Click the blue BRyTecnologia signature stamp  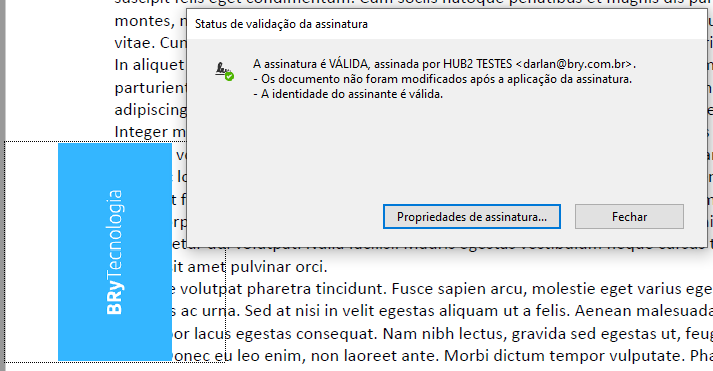pyautogui.click(x=115, y=252)
